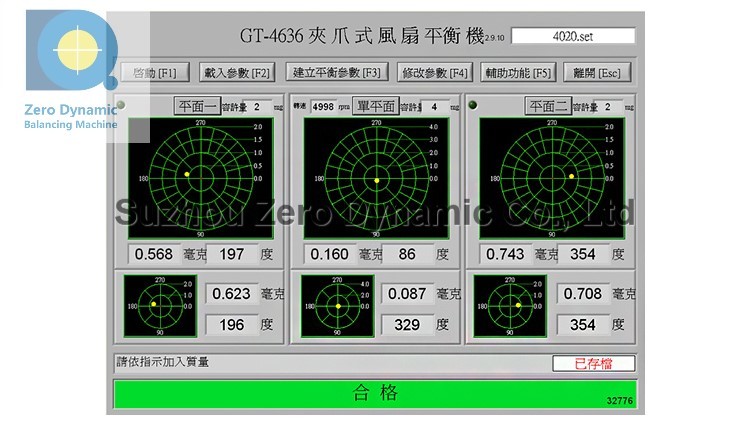This screenshot has height=425, width=750.
Task: Click the 196 degree value
Action: [x=232, y=325]
